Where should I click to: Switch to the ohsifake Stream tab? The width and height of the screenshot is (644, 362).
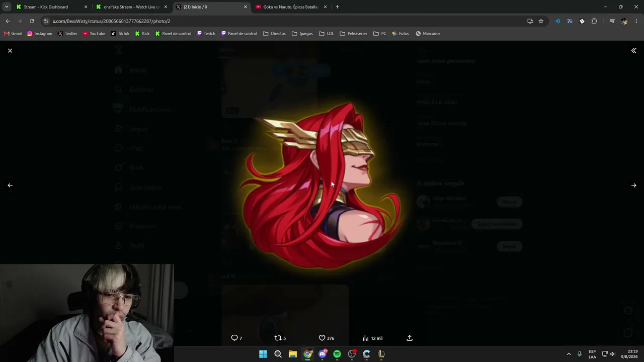(x=131, y=7)
